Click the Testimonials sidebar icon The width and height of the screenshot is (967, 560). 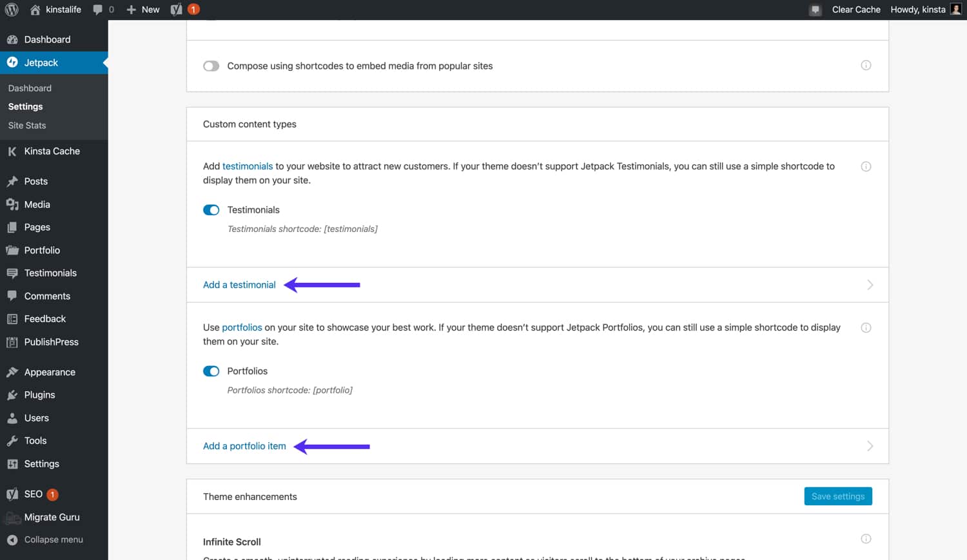[x=13, y=273]
